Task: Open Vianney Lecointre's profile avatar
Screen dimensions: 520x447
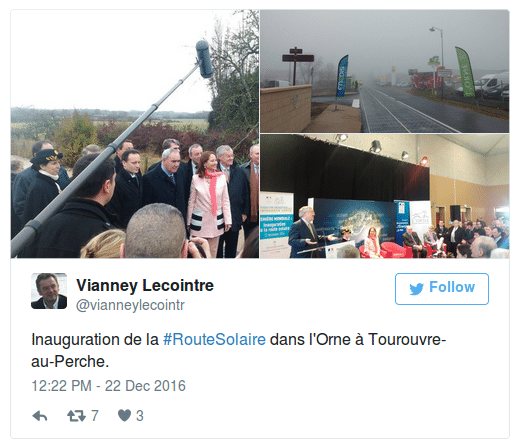Action: [49, 291]
